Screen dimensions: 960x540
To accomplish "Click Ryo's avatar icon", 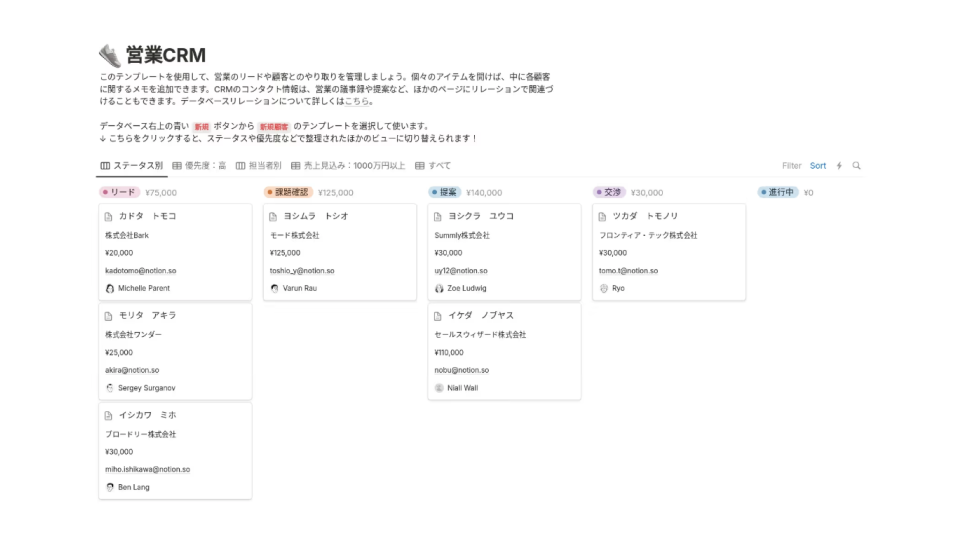I will coord(604,288).
